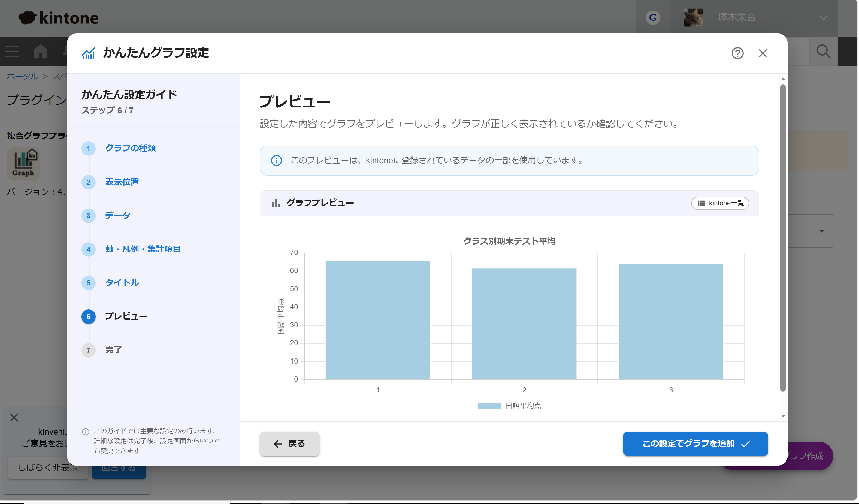Click the kintone logo
Image resolution: width=859 pixels, height=504 pixels.
(59, 18)
